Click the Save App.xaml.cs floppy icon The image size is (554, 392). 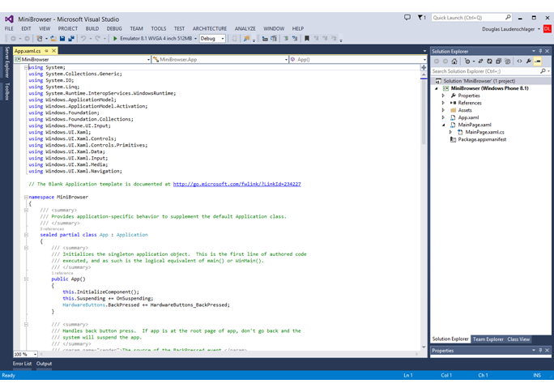tap(62, 39)
